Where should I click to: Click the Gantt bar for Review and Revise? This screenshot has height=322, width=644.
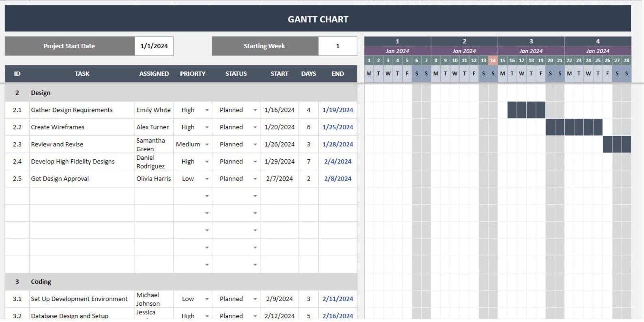(617, 144)
